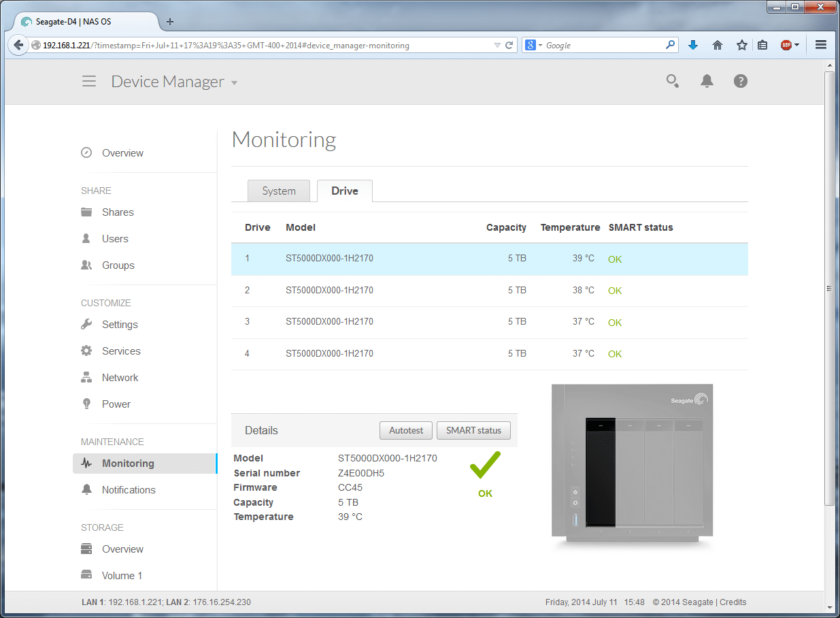Open Notifications in the sidebar
Image resolution: width=840 pixels, height=618 pixels.
click(129, 490)
